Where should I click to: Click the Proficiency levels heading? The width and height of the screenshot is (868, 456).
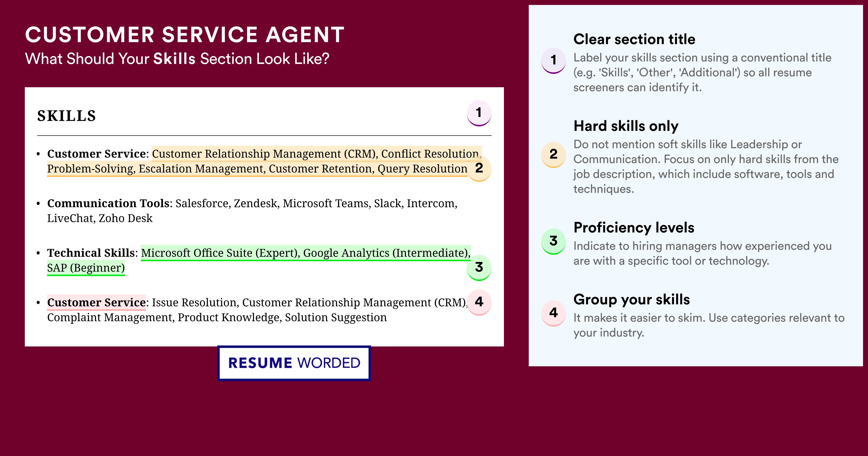[x=634, y=228]
